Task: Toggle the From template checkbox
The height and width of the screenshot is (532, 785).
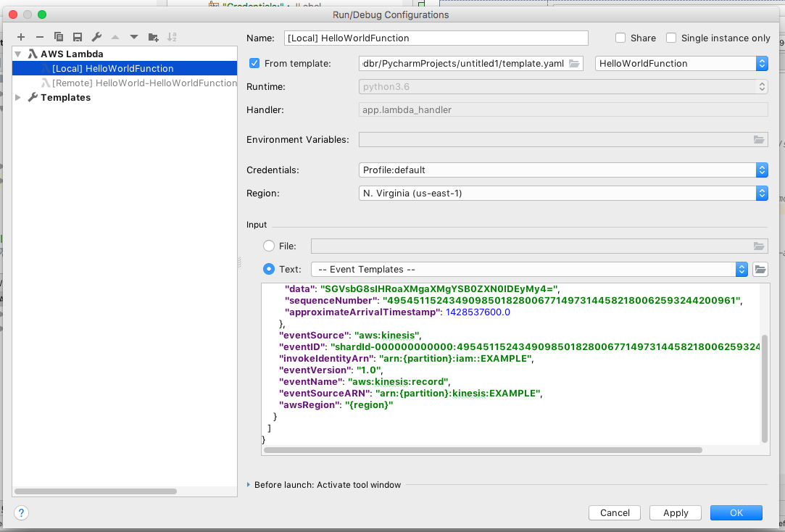Action: click(254, 63)
